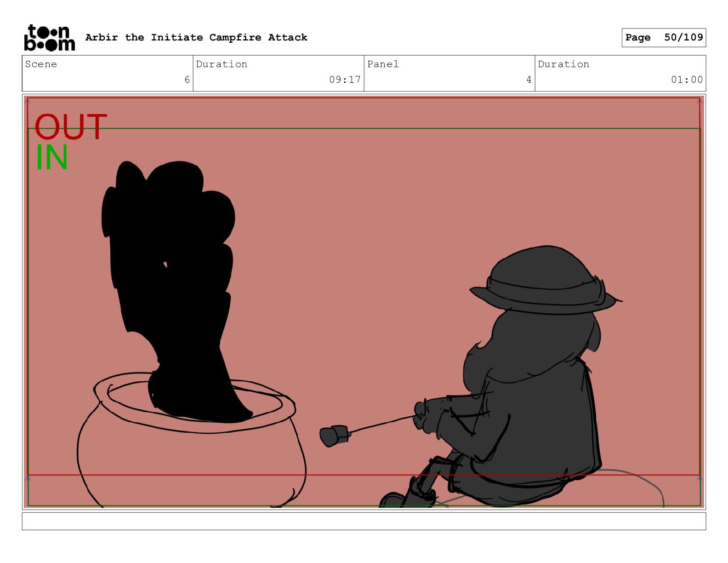Click the 'Scene' label
This screenshot has width=728, height=563.
(x=41, y=64)
